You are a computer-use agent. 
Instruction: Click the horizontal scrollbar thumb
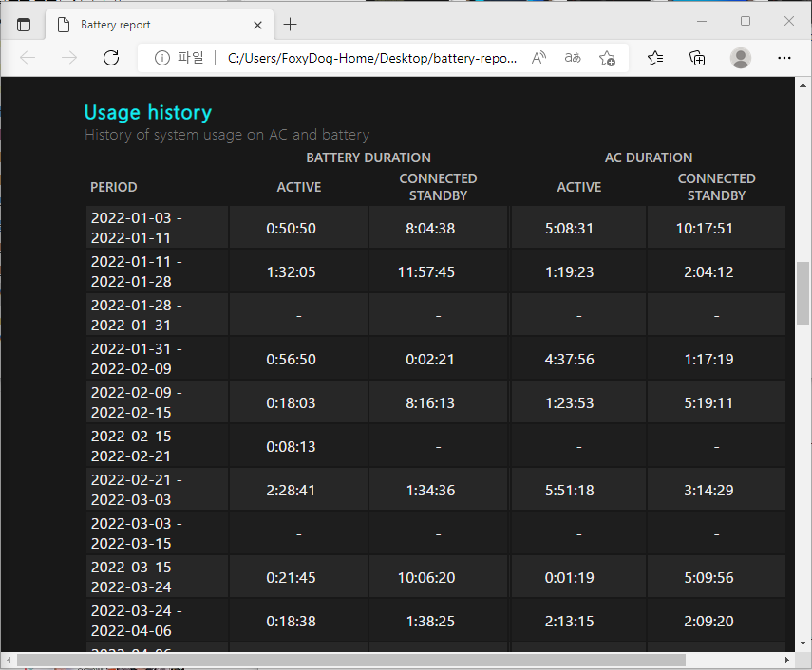point(351,660)
